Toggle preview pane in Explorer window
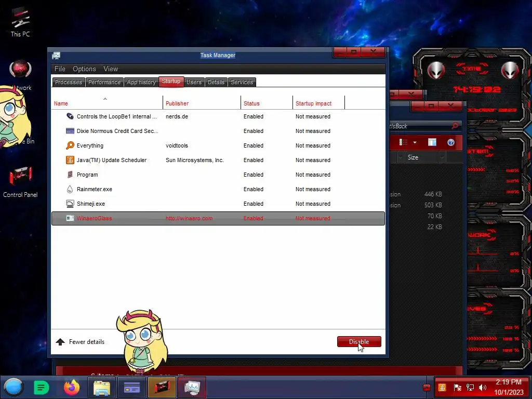Screen dimensions: 532x399 [x=432, y=142]
